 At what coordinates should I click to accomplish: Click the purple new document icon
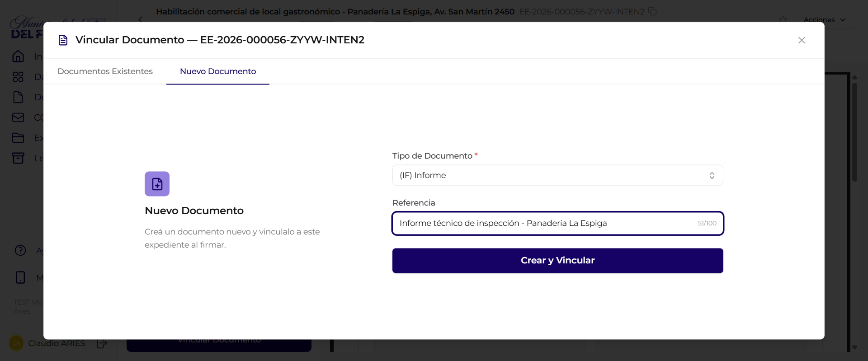(x=157, y=184)
